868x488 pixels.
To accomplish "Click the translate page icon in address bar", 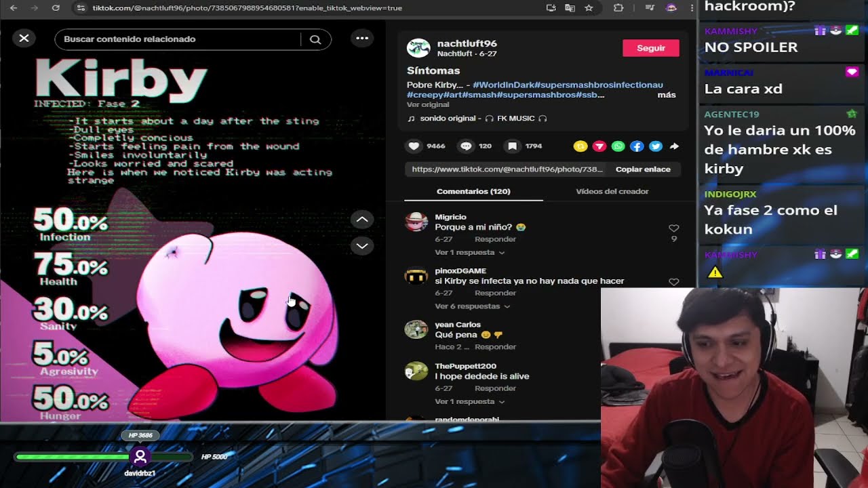I will pyautogui.click(x=570, y=7).
